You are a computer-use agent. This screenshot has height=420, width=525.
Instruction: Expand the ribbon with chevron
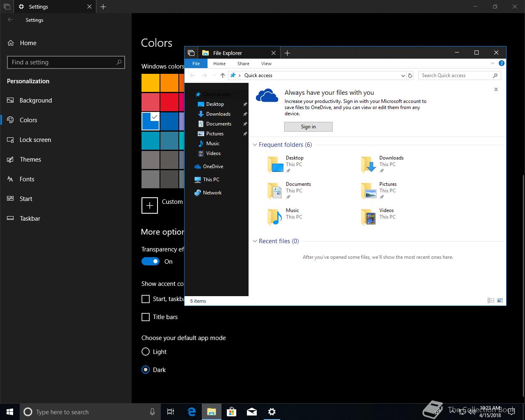click(x=493, y=64)
